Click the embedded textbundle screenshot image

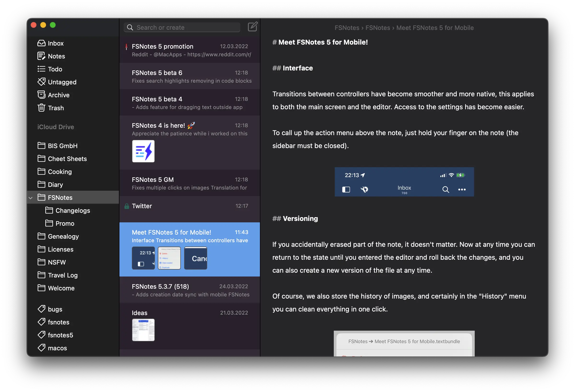(x=404, y=344)
